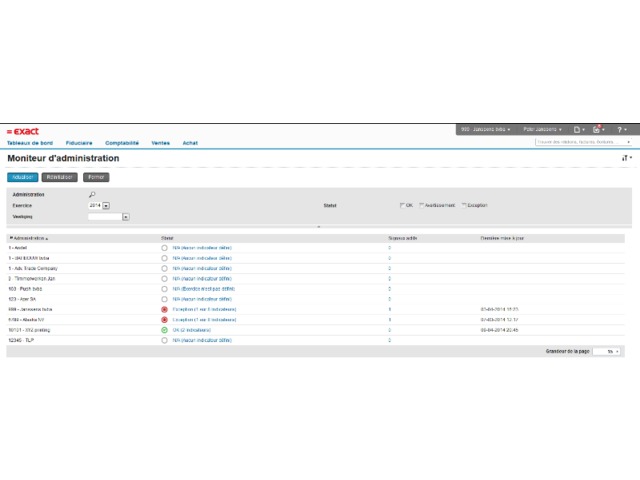Open the dropdown below the Exercice field
Viewport: 640px width, 480px height.
click(126, 217)
